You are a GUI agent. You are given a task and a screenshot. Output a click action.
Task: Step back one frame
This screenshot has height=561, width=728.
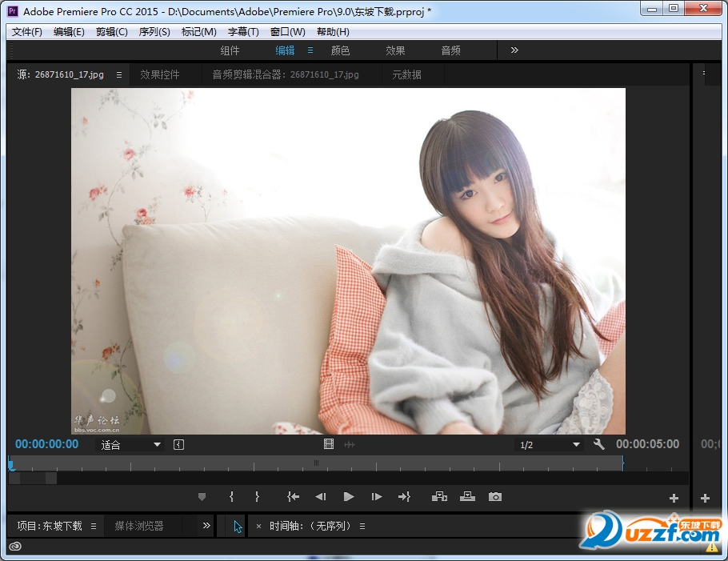[320, 497]
